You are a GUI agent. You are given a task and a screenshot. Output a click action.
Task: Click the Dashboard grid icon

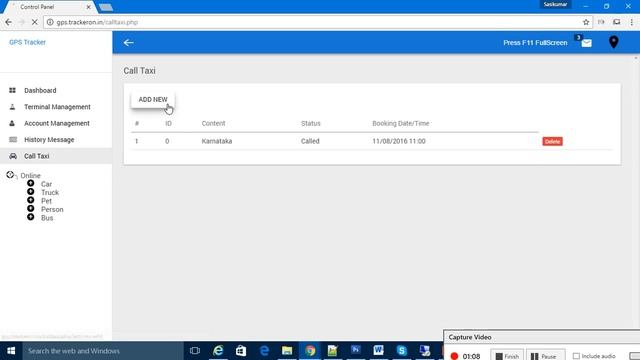tap(12, 90)
